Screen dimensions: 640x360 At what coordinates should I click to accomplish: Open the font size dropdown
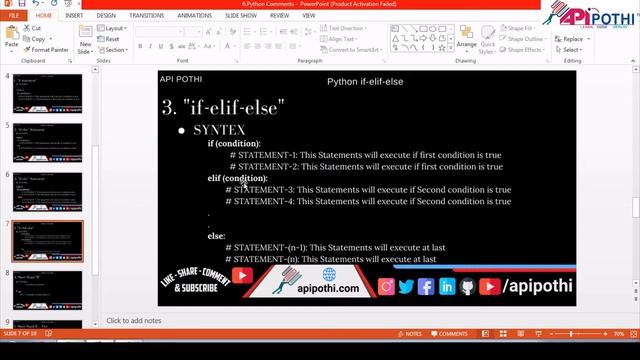199,32
